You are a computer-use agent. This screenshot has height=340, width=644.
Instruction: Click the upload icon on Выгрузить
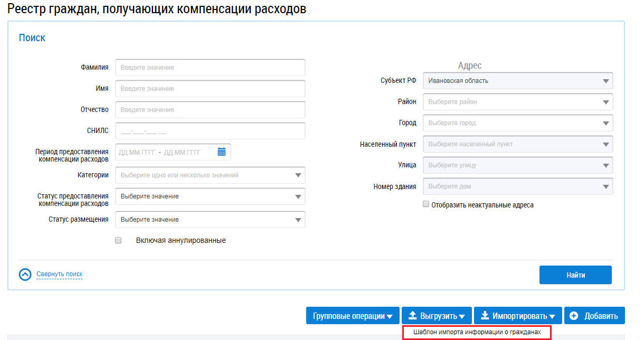pyautogui.click(x=412, y=316)
